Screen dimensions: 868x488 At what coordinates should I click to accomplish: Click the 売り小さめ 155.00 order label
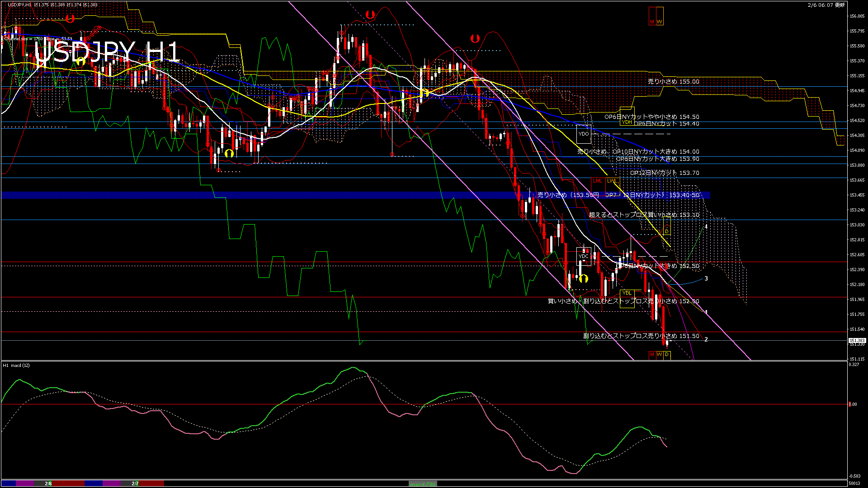click(x=673, y=82)
